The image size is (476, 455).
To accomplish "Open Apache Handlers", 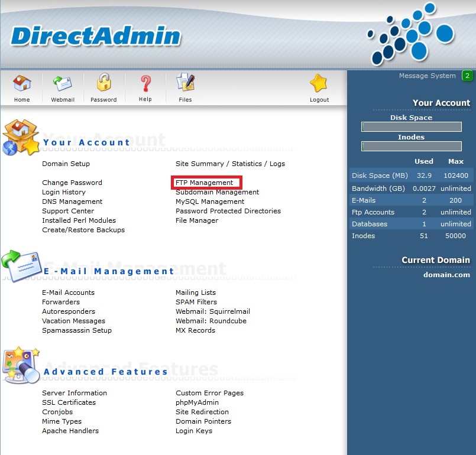I will (70, 431).
